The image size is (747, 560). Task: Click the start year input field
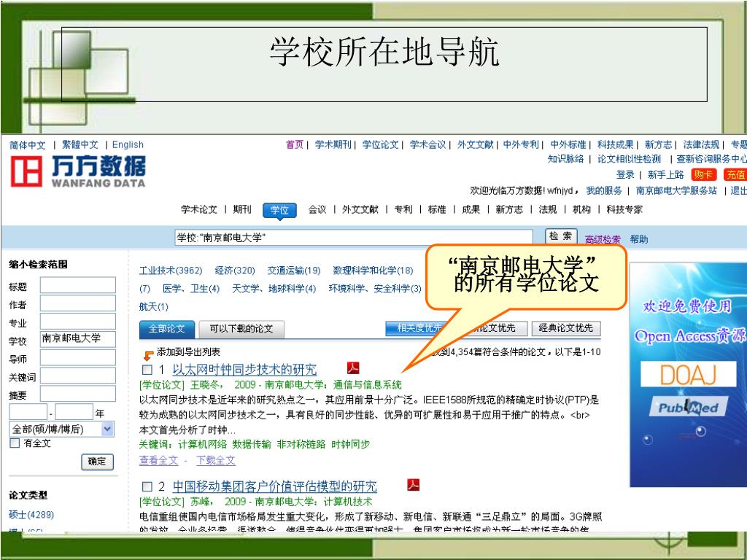(x=28, y=412)
